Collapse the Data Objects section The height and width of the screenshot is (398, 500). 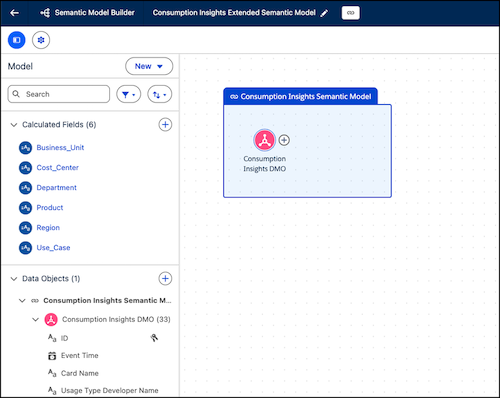point(14,279)
